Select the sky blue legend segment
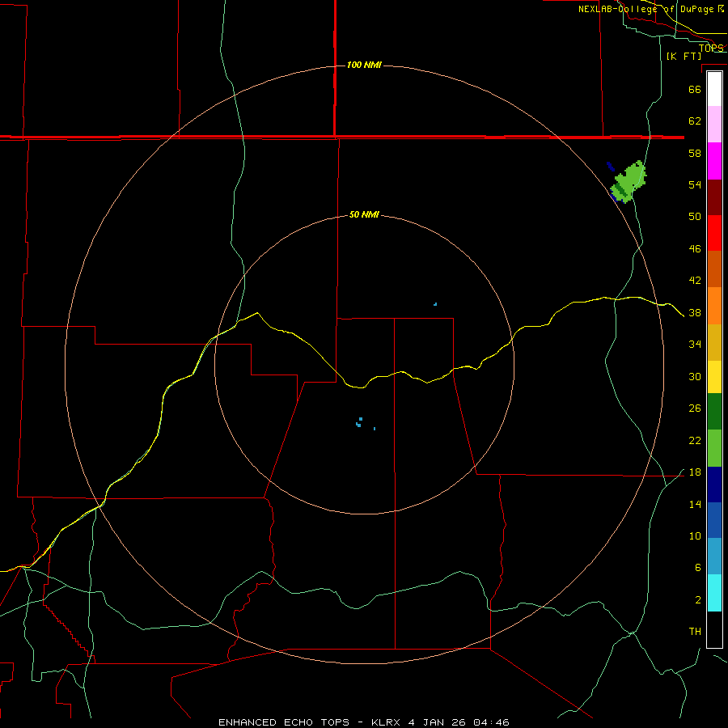This screenshot has width=728, height=728. [714, 557]
